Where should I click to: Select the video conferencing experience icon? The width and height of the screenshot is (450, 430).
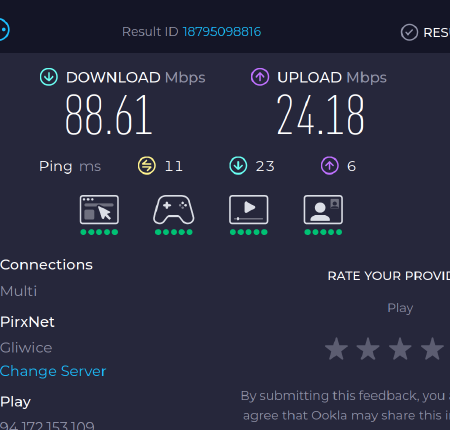point(323,210)
